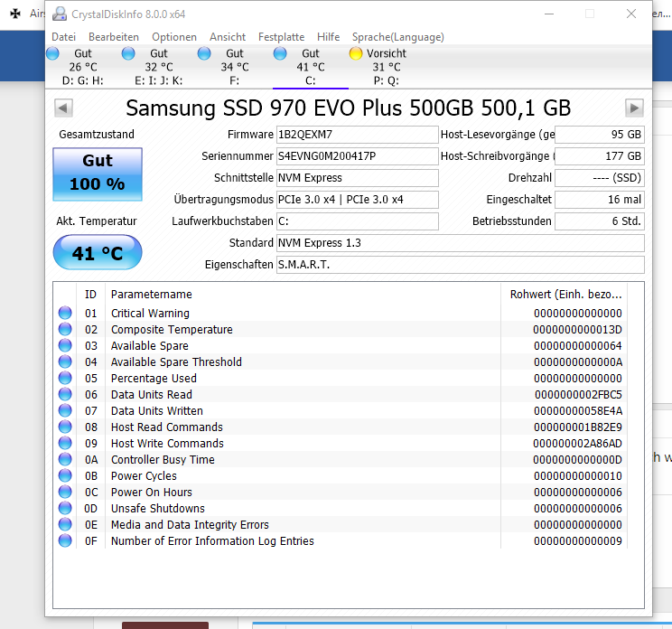This screenshot has width=672, height=629.
Task: Click status icon of Percentage Used row
Action: tap(65, 378)
